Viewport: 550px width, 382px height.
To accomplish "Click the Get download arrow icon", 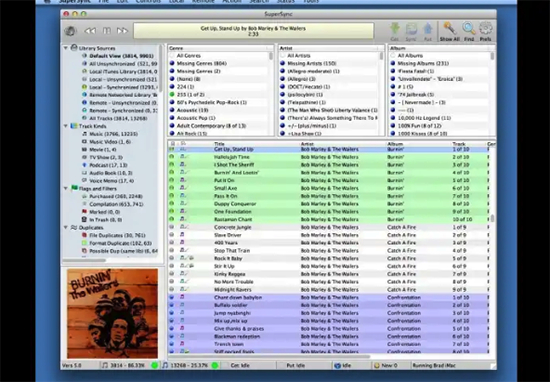I will coord(395,29).
